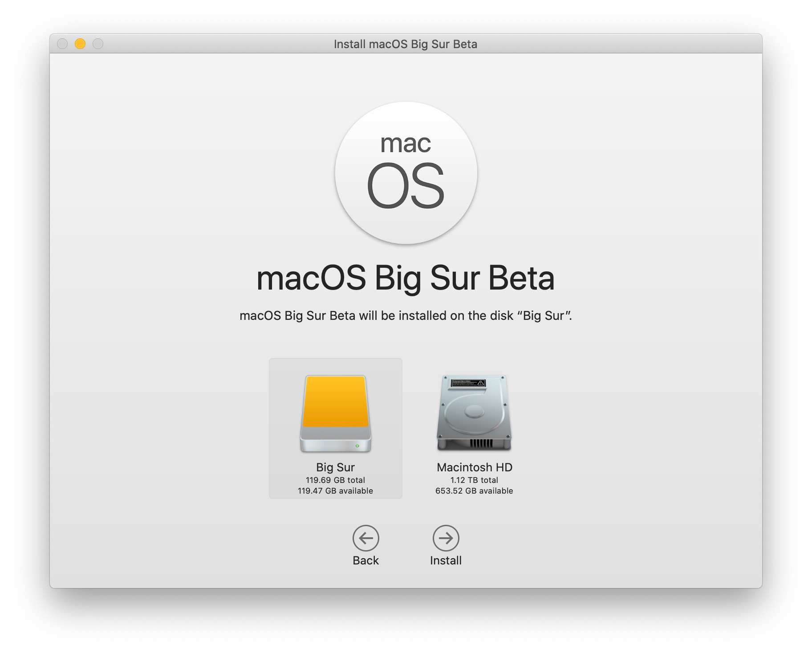Screen dimensions: 812x654
Task: Click the Back button label
Action: click(365, 560)
